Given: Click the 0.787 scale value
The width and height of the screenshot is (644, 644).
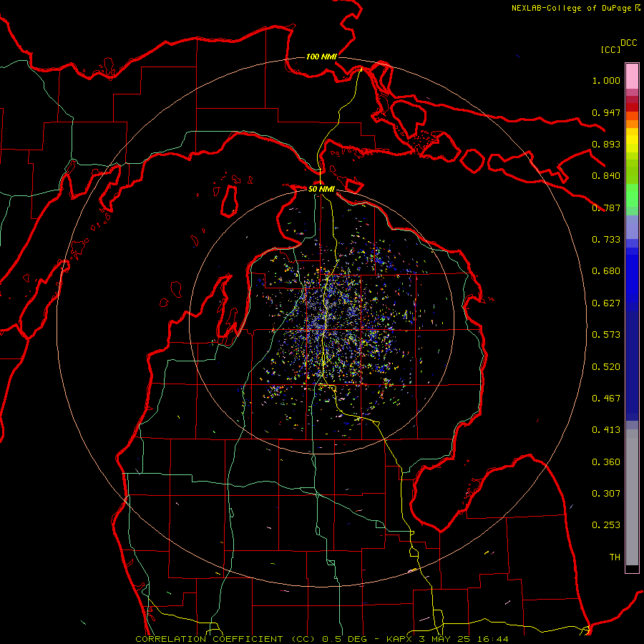Looking at the screenshot, I should [606, 208].
